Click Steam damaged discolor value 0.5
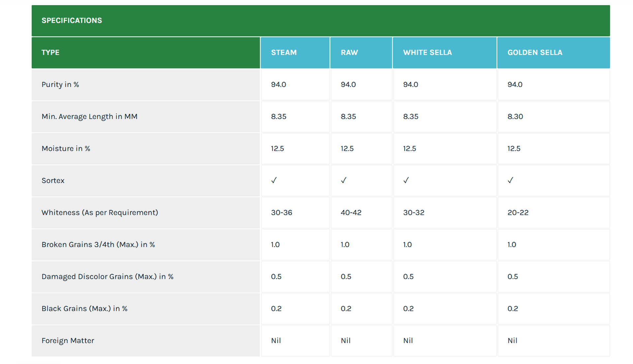633x364 pixels. [276, 277]
